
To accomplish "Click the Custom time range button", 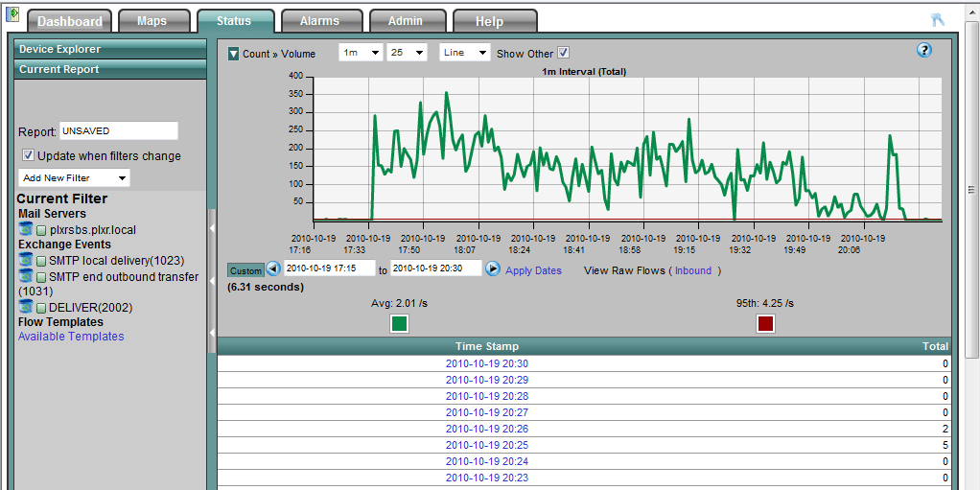I will pyautogui.click(x=245, y=270).
